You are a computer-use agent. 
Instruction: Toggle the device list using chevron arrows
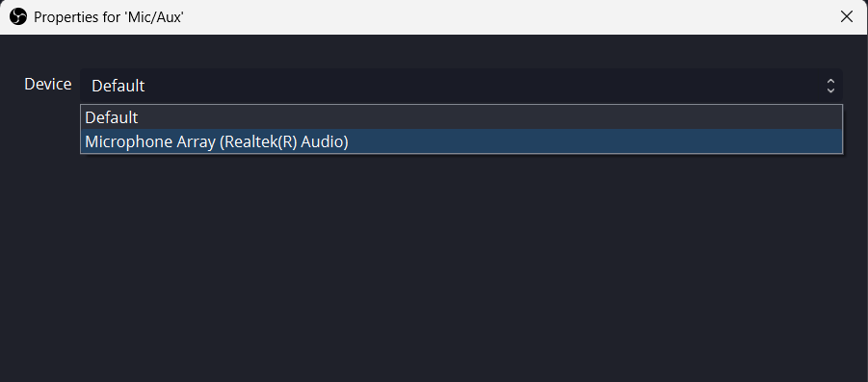pos(830,86)
